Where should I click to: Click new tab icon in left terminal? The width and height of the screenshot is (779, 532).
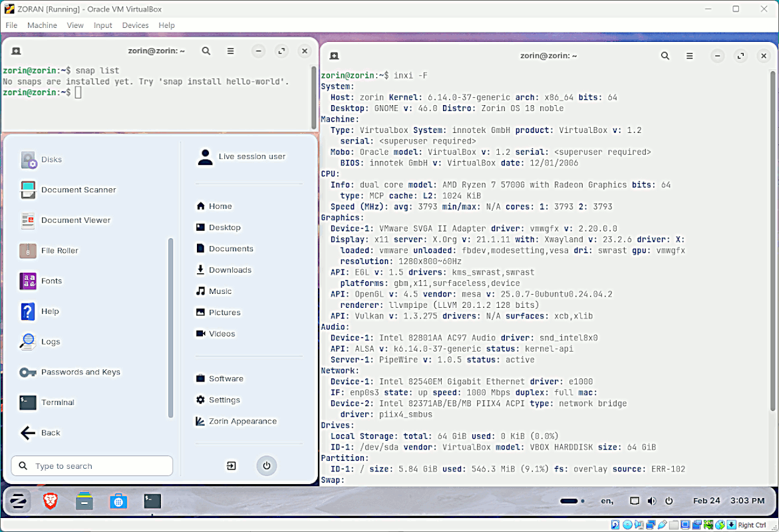coord(16,51)
